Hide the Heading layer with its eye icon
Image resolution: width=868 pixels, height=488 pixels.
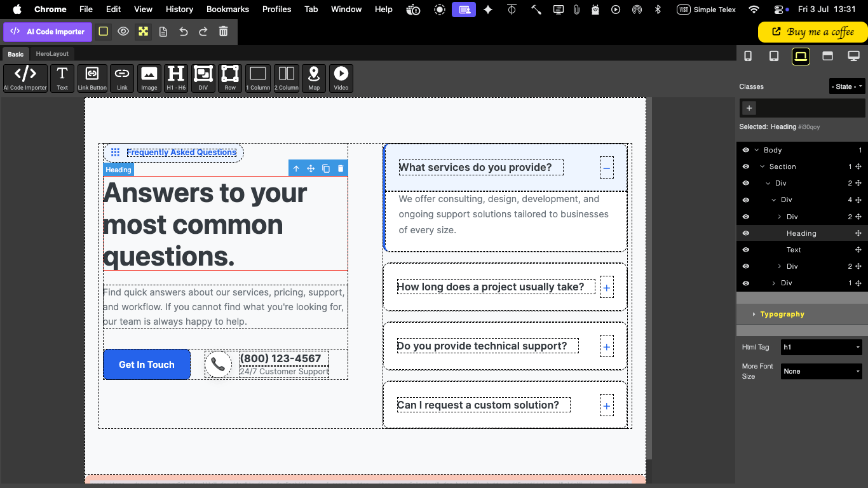click(746, 233)
